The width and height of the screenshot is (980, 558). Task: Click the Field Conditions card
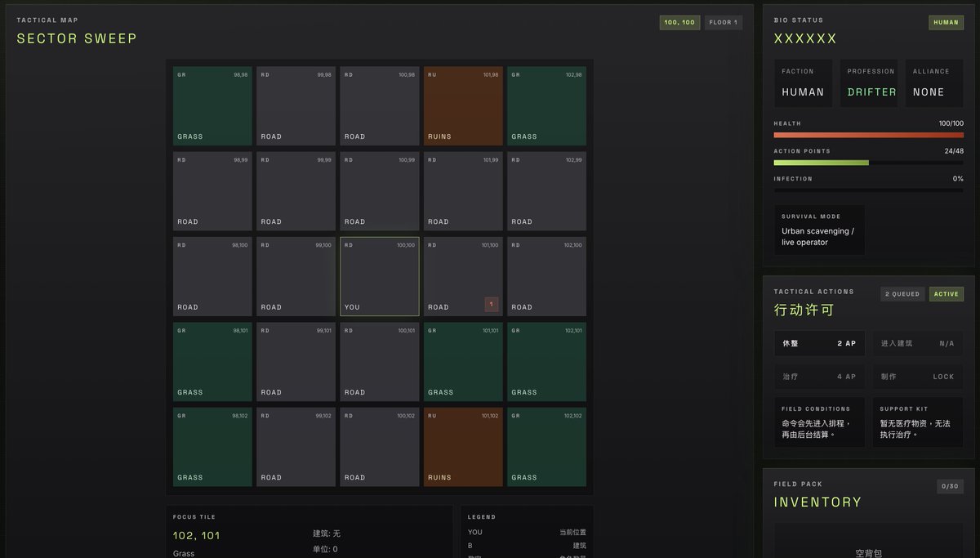pos(819,422)
